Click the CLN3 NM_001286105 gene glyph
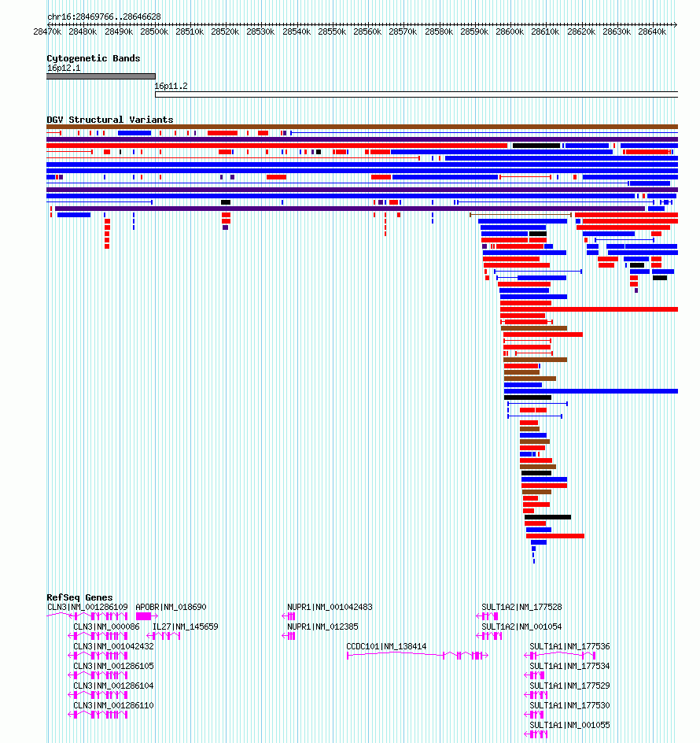Image resolution: width=700 pixels, height=743 pixels. pyautogui.click(x=98, y=675)
